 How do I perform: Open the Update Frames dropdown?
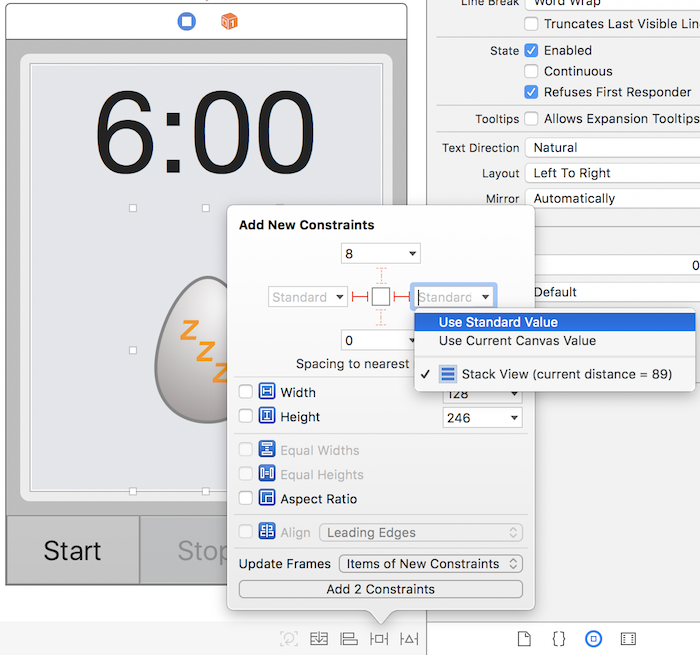point(431,564)
